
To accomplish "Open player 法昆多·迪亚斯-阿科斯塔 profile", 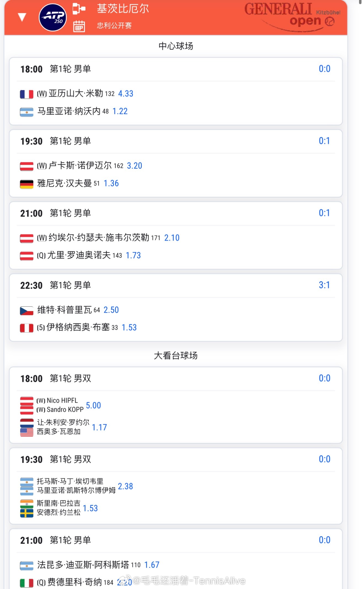I will tap(83, 565).
